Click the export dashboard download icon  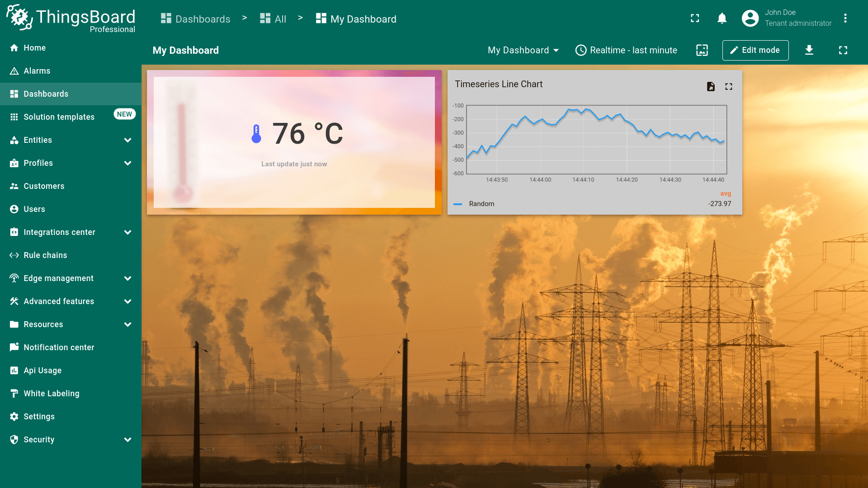809,50
